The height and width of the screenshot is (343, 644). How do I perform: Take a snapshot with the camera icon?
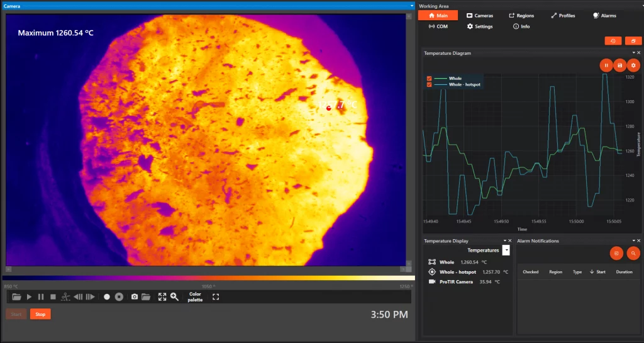(x=134, y=296)
